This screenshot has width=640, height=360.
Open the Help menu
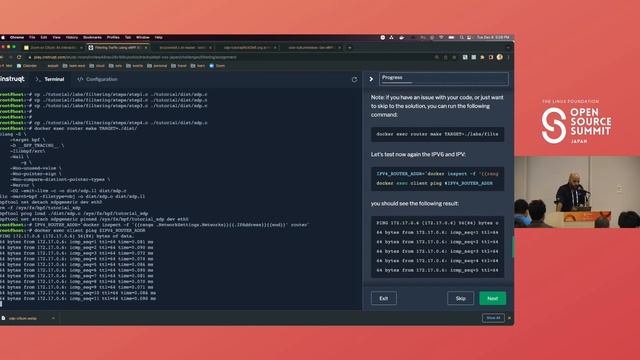click(x=159, y=38)
